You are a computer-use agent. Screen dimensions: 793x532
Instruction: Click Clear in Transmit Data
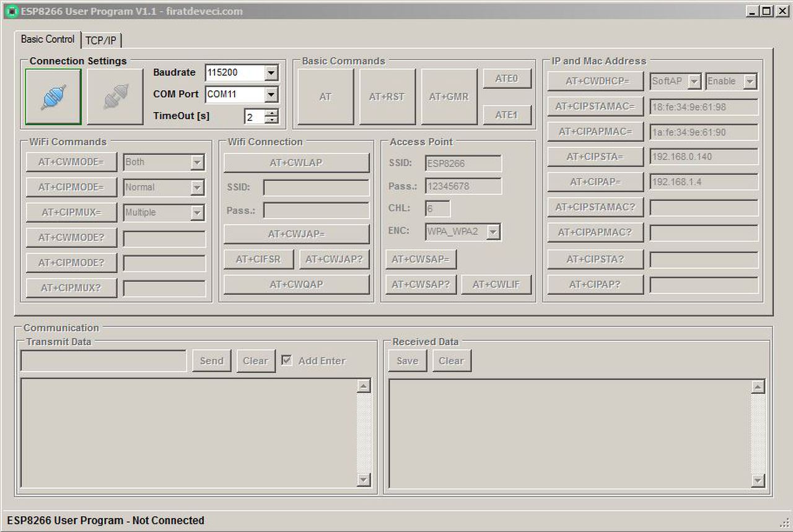(256, 361)
